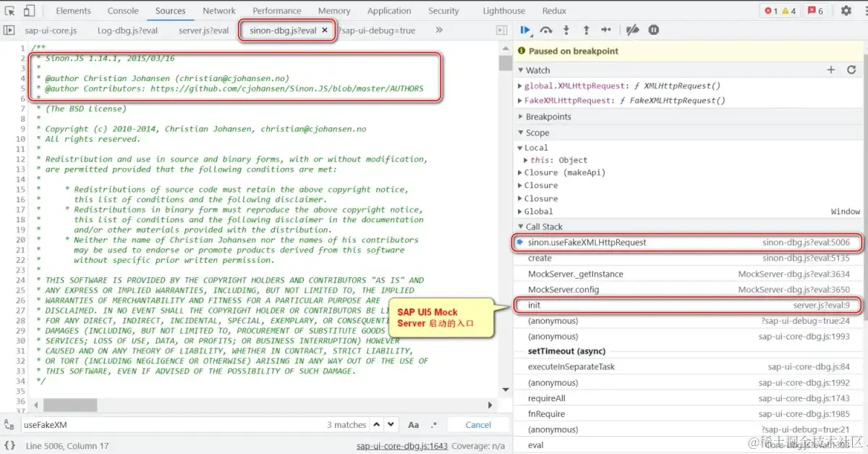Viewport: 868px width, 454px height.
Task: Focus the useFakeXM search field
Action: pyautogui.click(x=174, y=425)
